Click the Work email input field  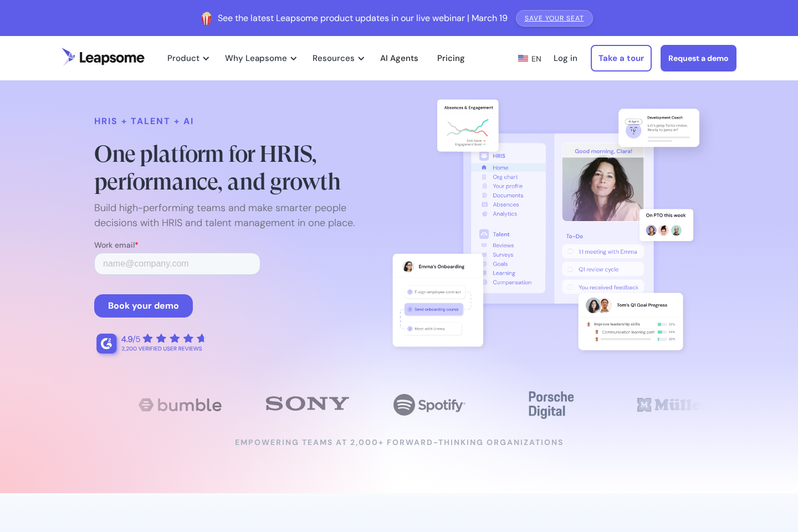[x=177, y=264]
